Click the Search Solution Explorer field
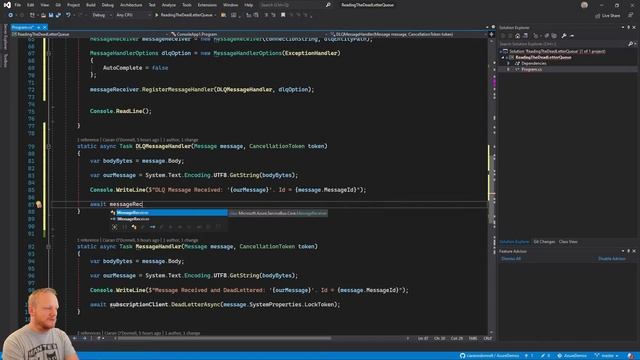 pyautogui.click(x=564, y=44)
